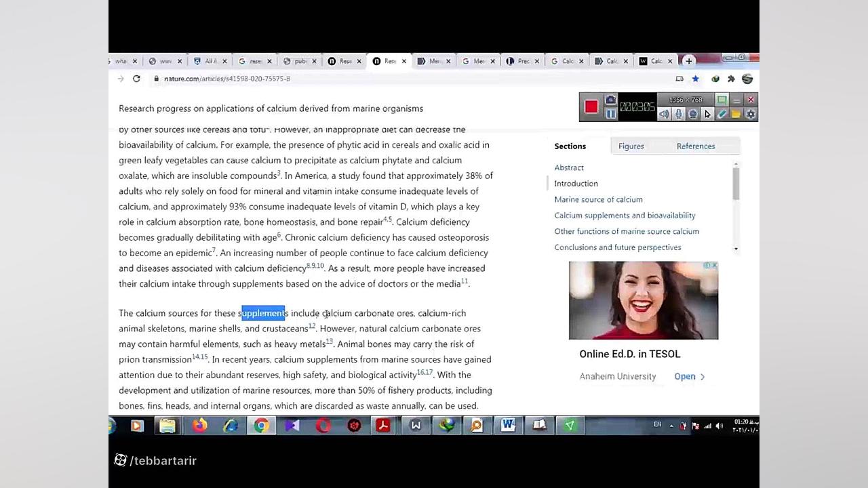Jump to the Introduction section
The image size is (868, 488).
coord(576,184)
